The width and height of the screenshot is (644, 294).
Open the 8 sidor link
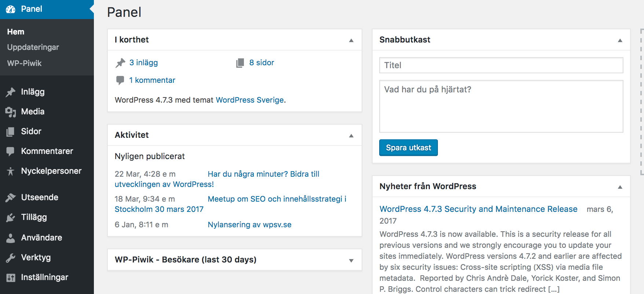pos(261,63)
